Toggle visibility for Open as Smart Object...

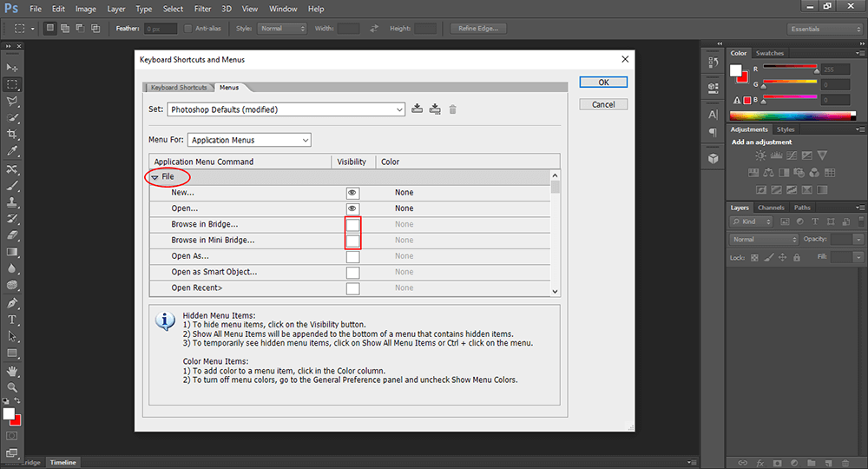tap(352, 273)
